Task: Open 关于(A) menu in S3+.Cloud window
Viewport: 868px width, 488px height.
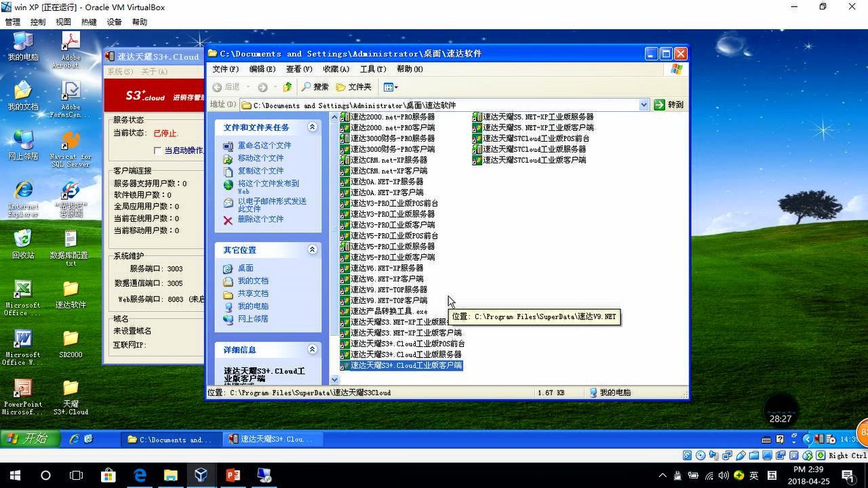Action: (x=154, y=72)
